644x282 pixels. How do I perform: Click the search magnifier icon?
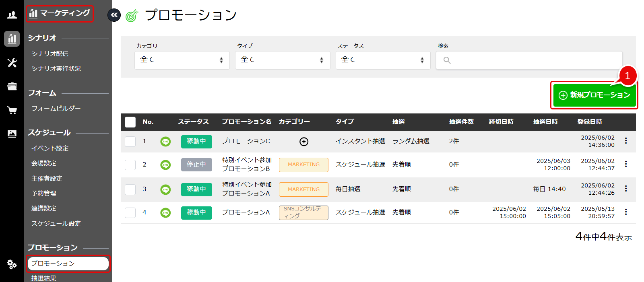point(447,60)
